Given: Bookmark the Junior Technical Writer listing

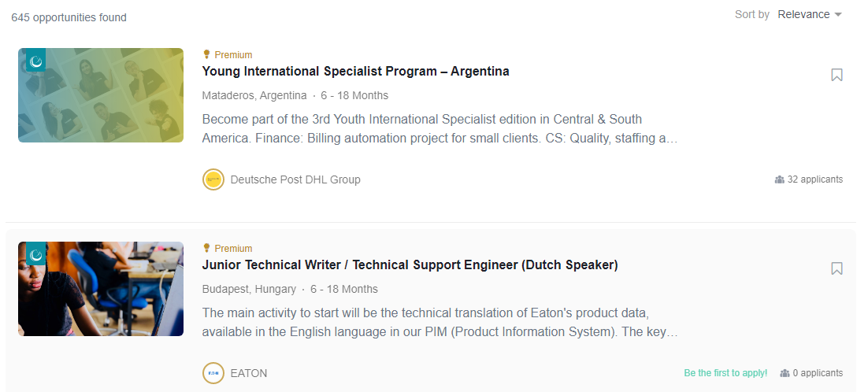Looking at the screenshot, I should point(836,268).
